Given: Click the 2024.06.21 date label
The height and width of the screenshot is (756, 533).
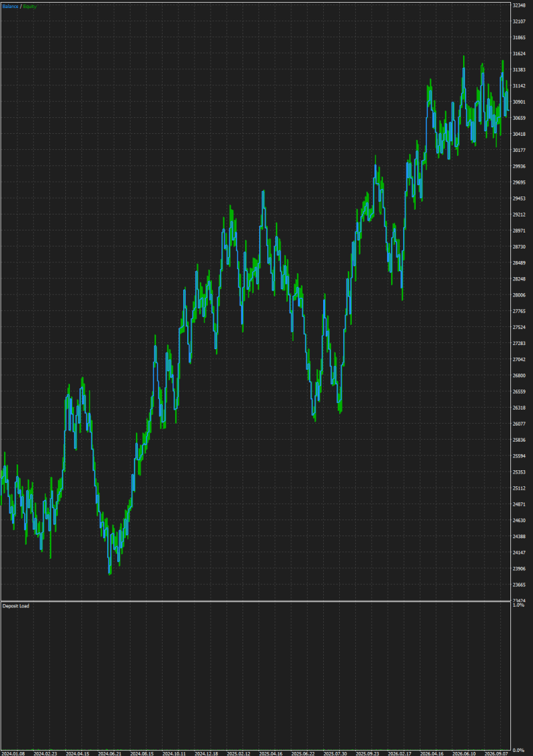Looking at the screenshot, I should click(110, 753).
